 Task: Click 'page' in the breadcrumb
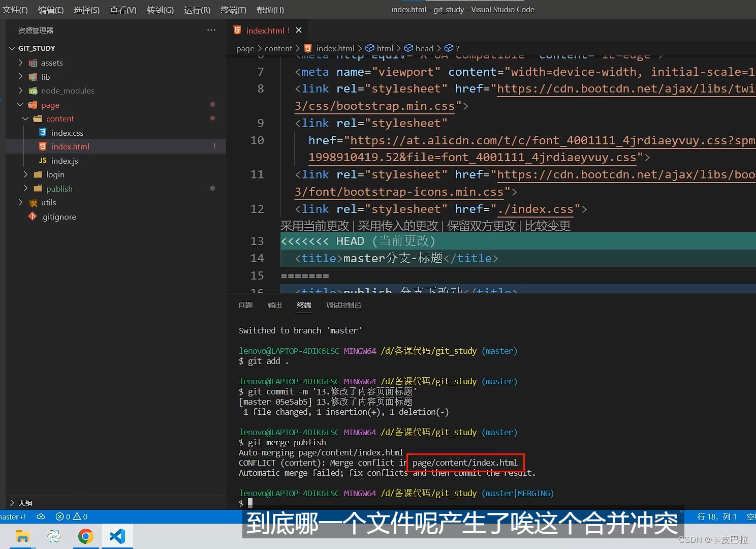pos(245,49)
